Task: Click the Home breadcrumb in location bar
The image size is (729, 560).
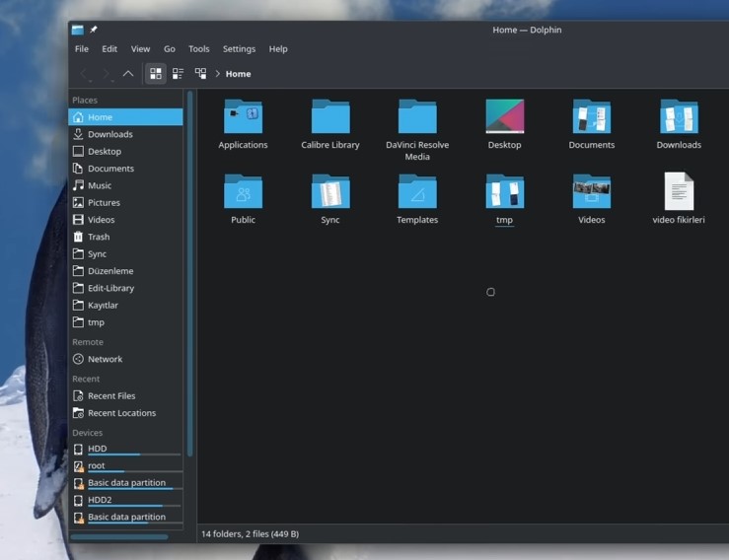Action: tap(238, 73)
